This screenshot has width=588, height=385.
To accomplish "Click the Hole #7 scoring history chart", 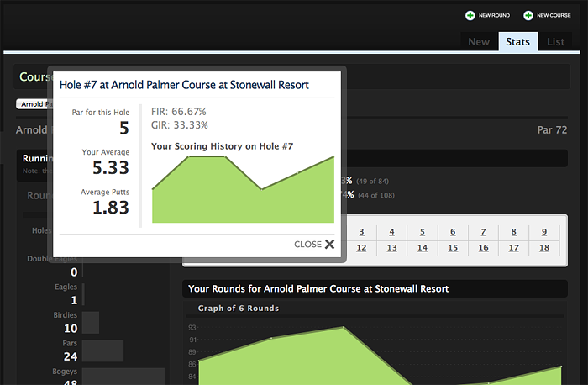I will [x=243, y=189].
